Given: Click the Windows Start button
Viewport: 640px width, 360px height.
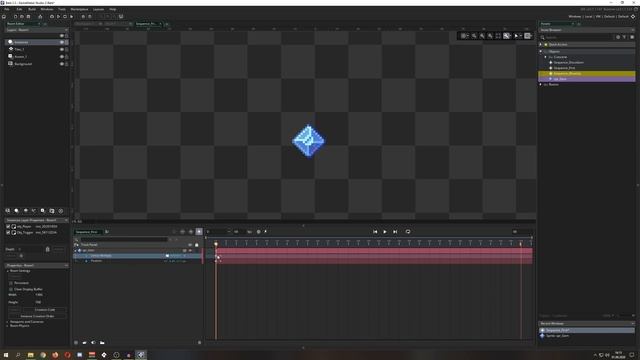Looking at the screenshot, I should pyautogui.click(x=6, y=355).
